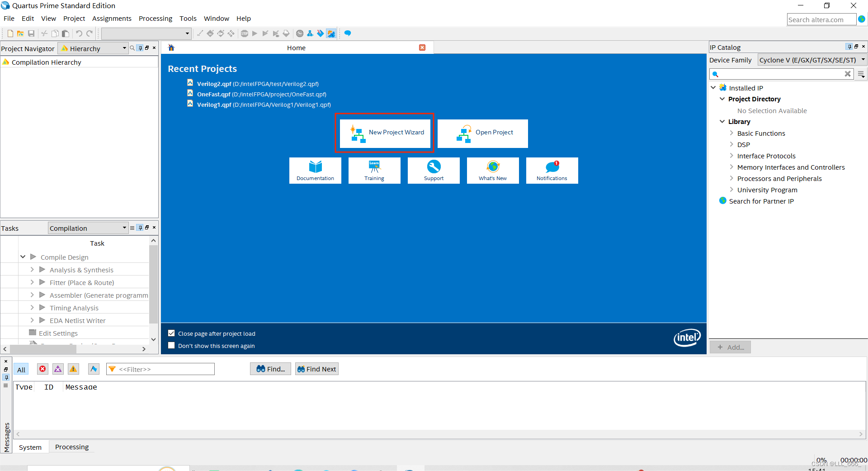The height and width of the screenshot is (471, 868).
Task: Open the Device Family Cyclone V dropdown
Action: click(x=812, y=60)
